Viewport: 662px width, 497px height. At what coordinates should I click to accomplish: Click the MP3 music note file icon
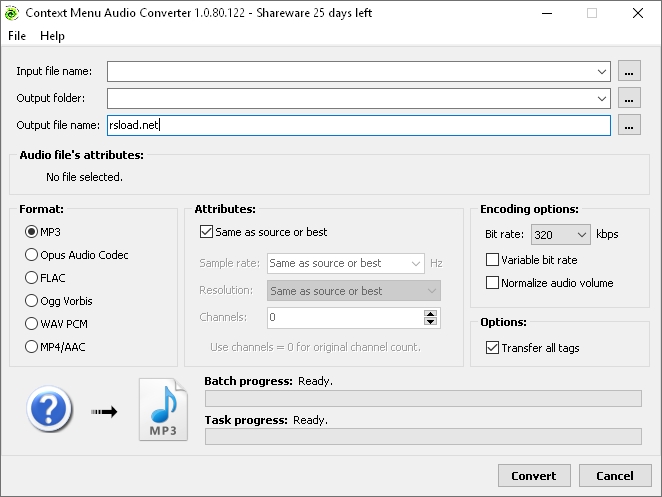click(163, 410)
